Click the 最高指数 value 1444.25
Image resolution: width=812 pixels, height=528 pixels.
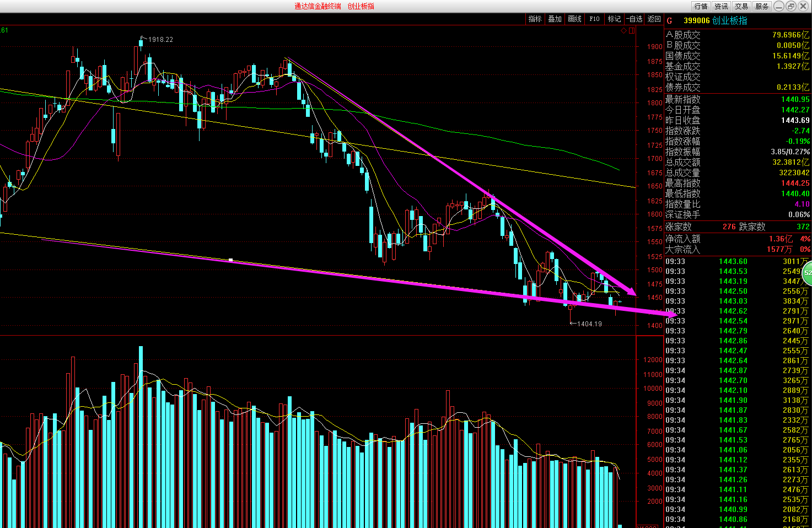tap(795, 183)
